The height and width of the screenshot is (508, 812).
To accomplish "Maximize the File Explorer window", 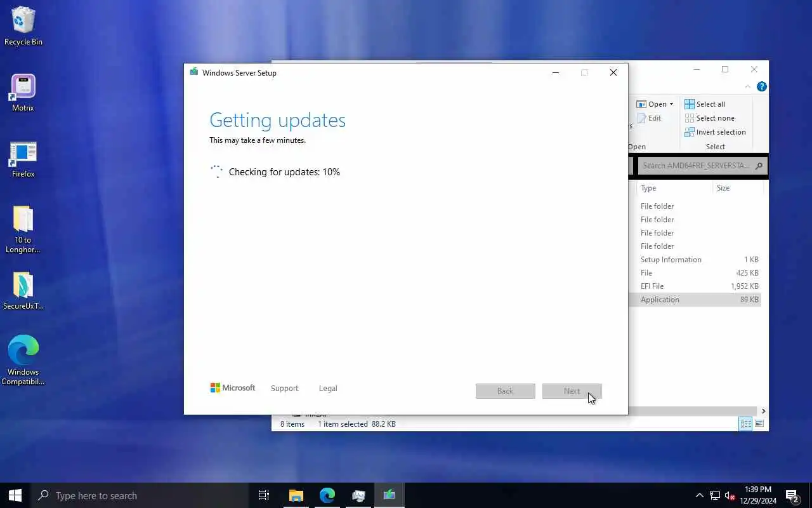I will pos(725,69).
